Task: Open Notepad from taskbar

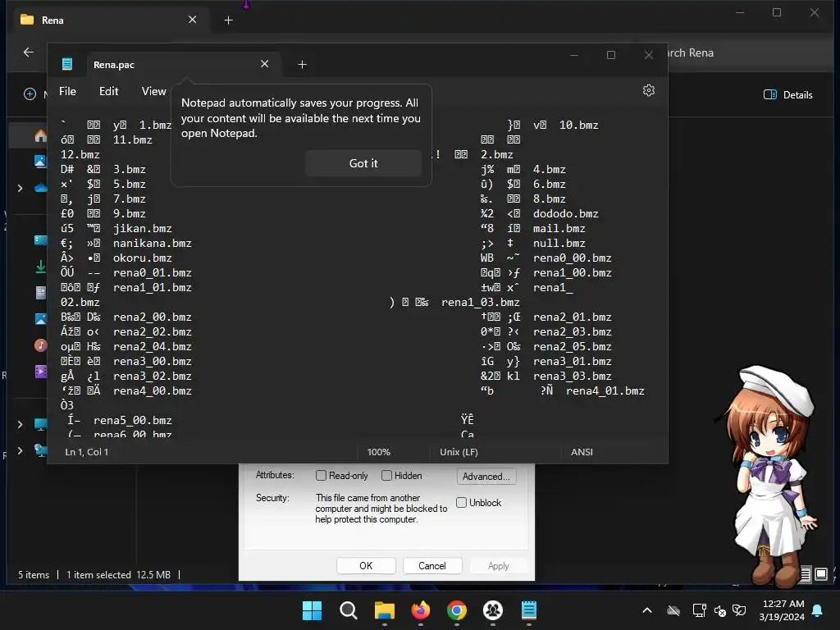Action: [529, 610]
